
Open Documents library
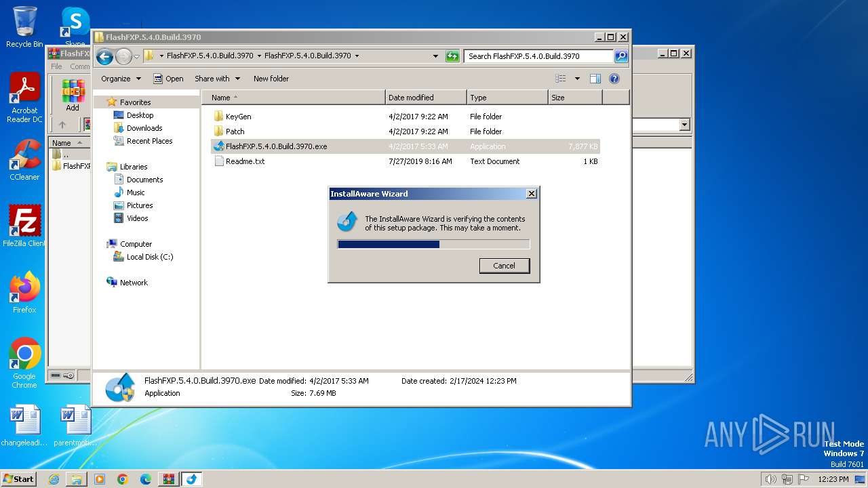(x=144, y=180)
